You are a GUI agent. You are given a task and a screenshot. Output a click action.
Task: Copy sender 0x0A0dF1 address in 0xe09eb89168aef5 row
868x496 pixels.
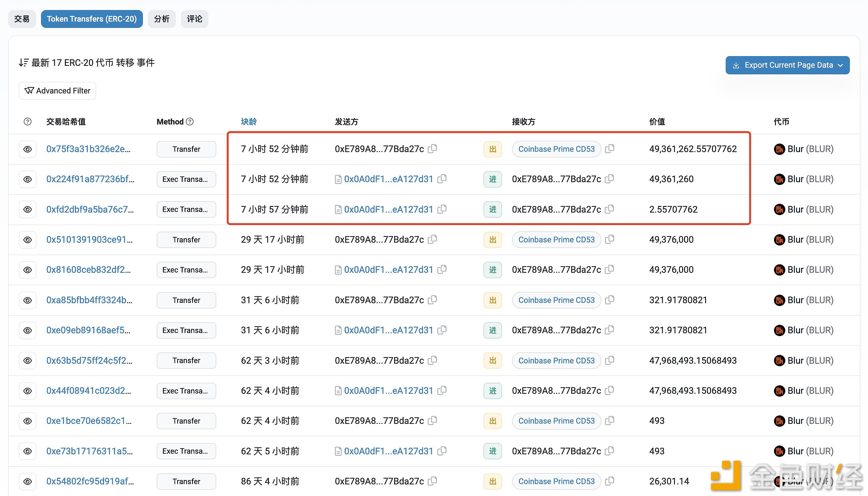click(442, 330)
